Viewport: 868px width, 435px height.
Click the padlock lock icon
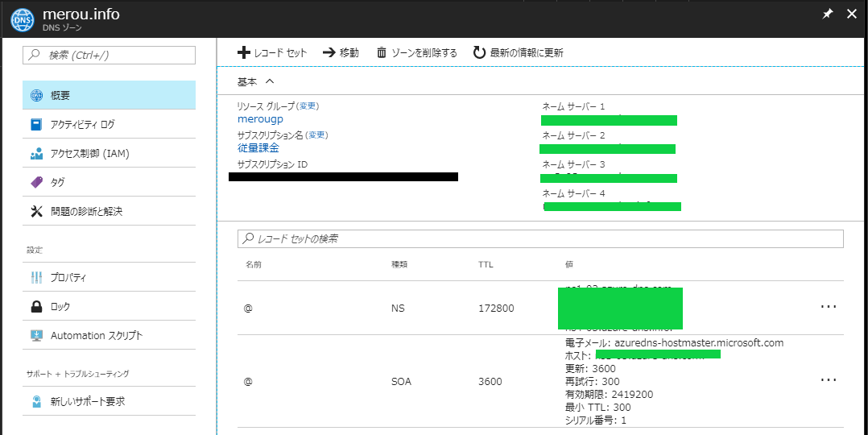(36, 306)
